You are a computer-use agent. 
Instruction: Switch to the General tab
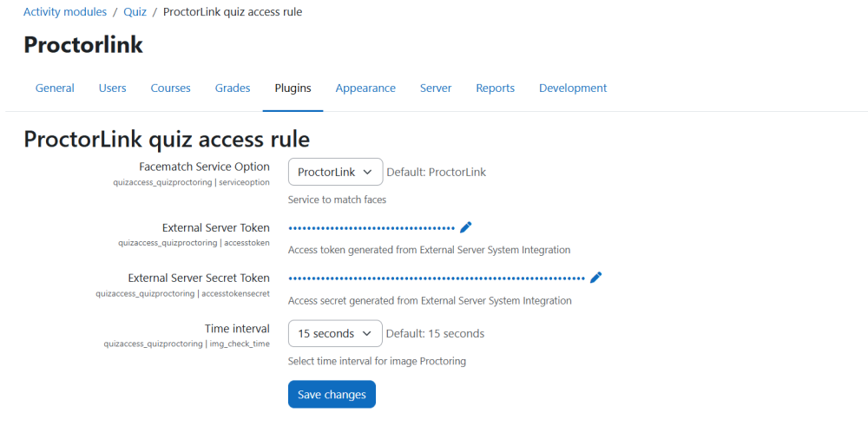[x=55, y=88]
